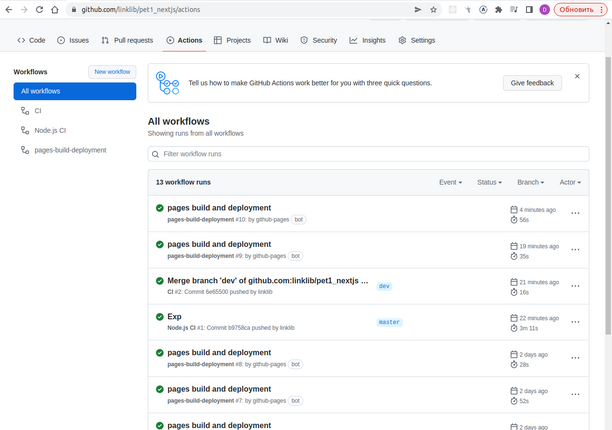Open the Wiki tab

tap(276, 40)
